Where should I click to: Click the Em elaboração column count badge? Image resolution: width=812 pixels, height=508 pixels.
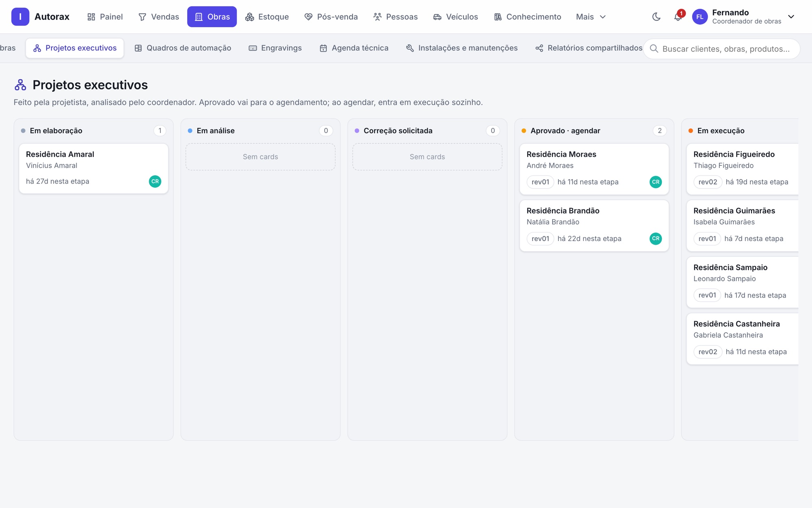pyautogui.click(x=160, y=130)
